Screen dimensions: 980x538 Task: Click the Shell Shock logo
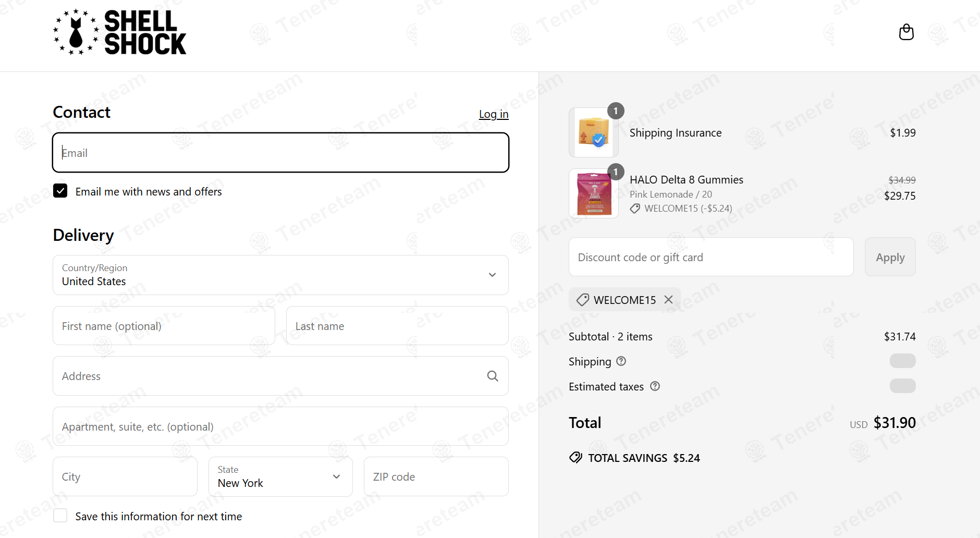coord(120,32)
